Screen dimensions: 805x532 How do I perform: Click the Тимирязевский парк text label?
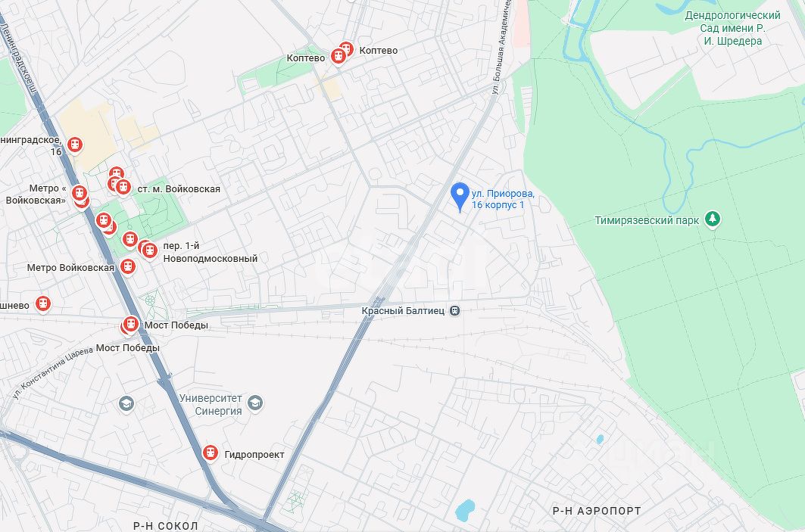pos(647,221)
